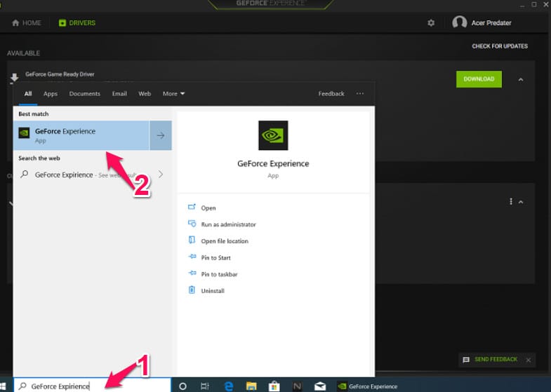Viewport: 551px width, 392px height.
Task: Click Open in the app actions list
Action: [208, 208]
